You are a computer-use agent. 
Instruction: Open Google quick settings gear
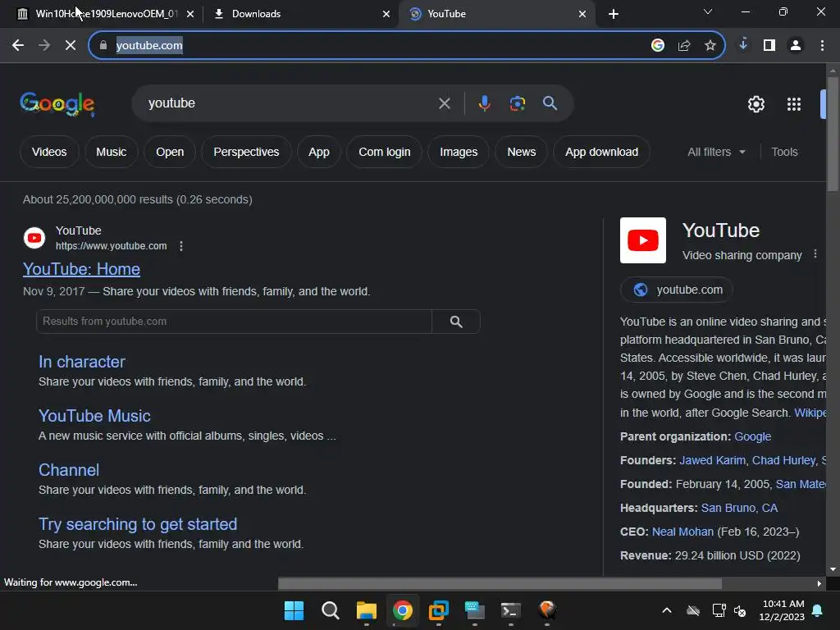[756, 104]
